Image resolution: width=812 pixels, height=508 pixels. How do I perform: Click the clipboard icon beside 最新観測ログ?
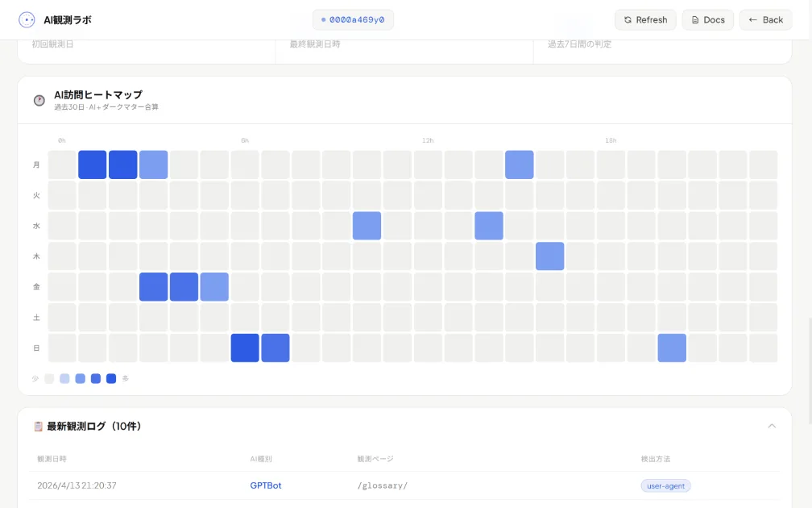coord(38,426)
